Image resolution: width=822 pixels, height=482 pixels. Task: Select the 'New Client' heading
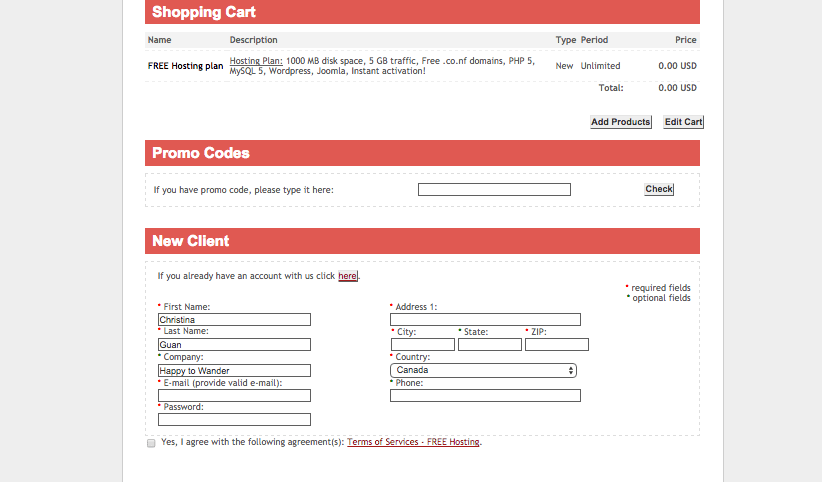[191, 241]
